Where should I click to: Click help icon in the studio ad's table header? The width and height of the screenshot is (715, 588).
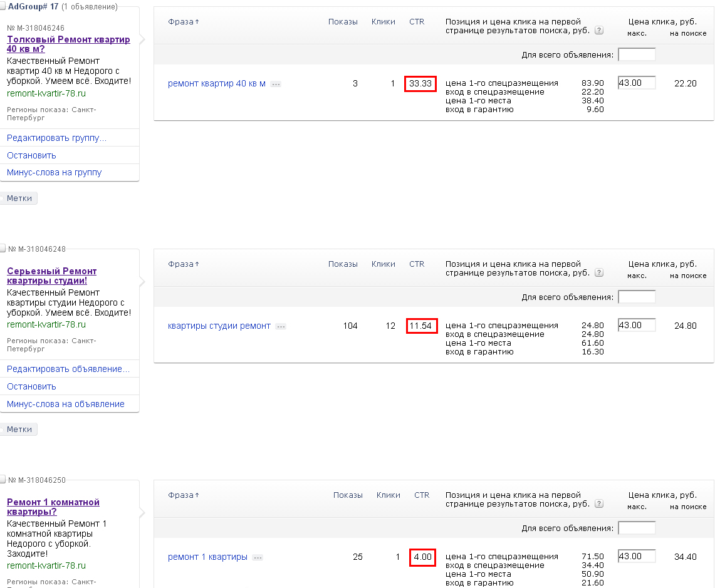[x=600, y=273]
